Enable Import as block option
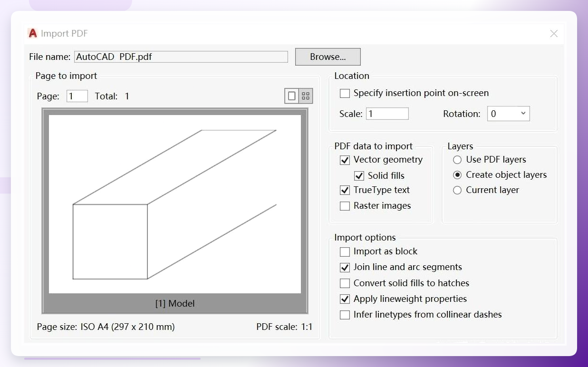The height and width of the screenshot is (367, 588). pyautogui.click(x=345, y=251)
